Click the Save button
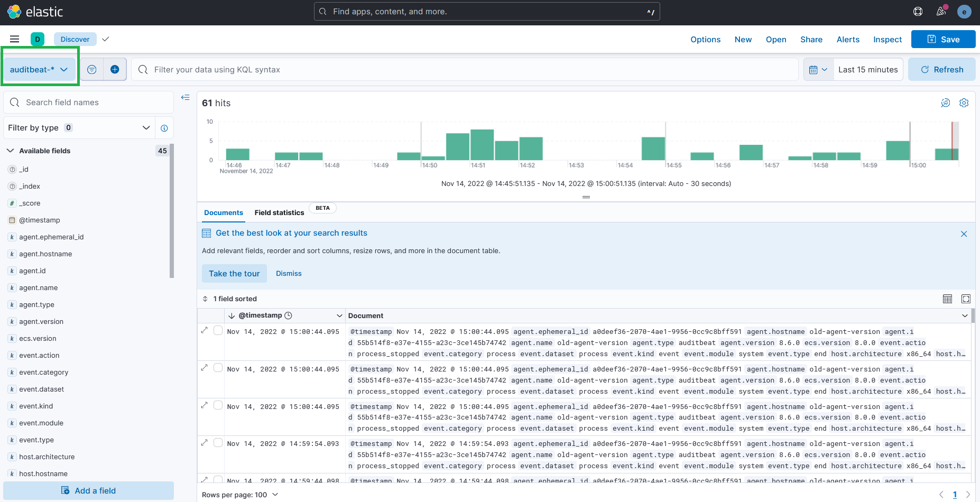Screen dimensions: 980x502 click(x=943, y=39)
